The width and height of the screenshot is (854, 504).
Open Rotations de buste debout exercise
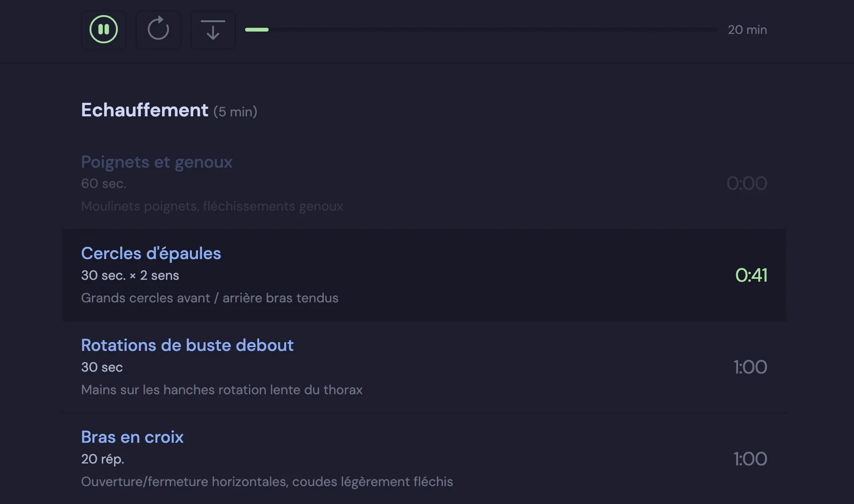point(187,345)
